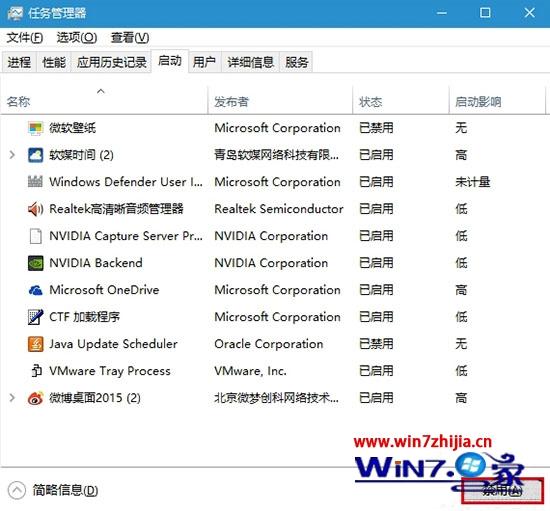The width and height of the screenshot is (550, 511).
Task: Open the 文件(F) menu
Action: click(25, 38)
